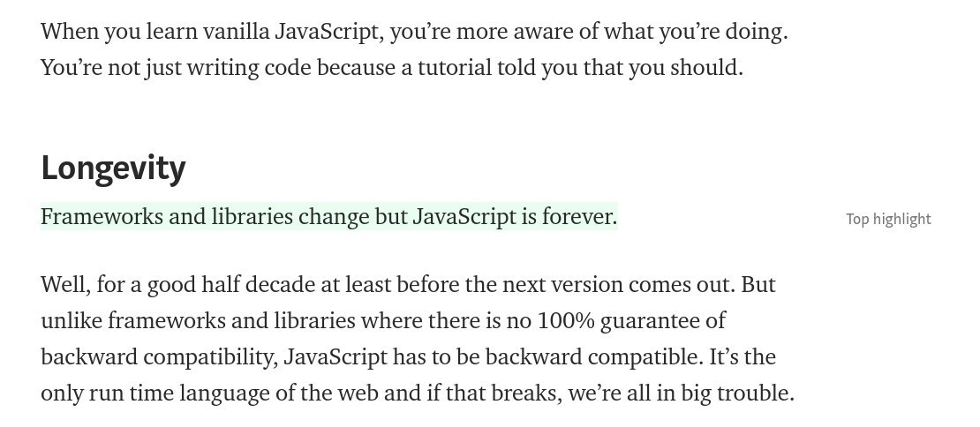Click the "Longevity" section heading
The image size is (980, 427).
point(113,167)
